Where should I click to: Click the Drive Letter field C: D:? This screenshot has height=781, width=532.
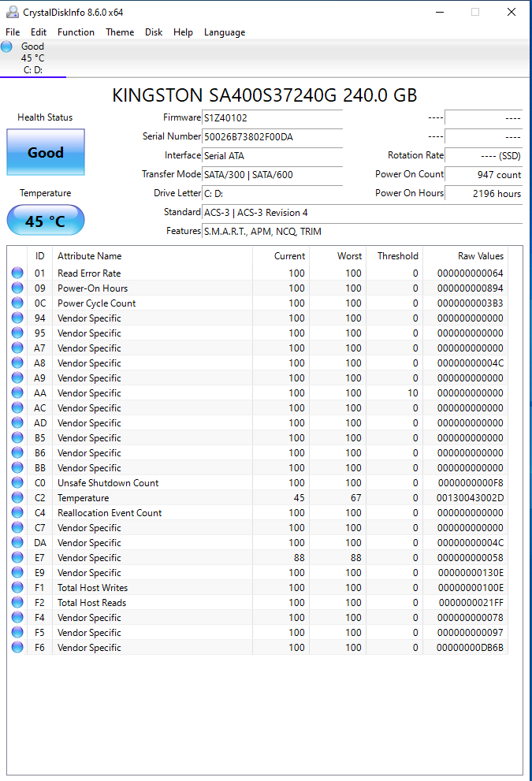point(273,194)
